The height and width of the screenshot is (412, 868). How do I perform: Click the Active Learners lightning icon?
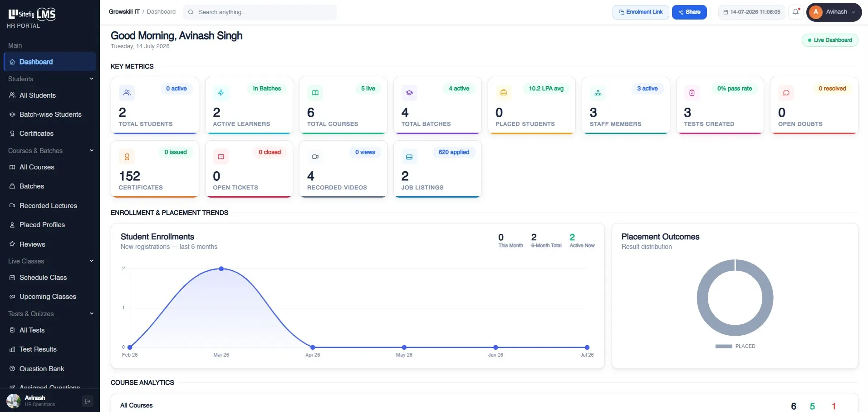[221, 93]
